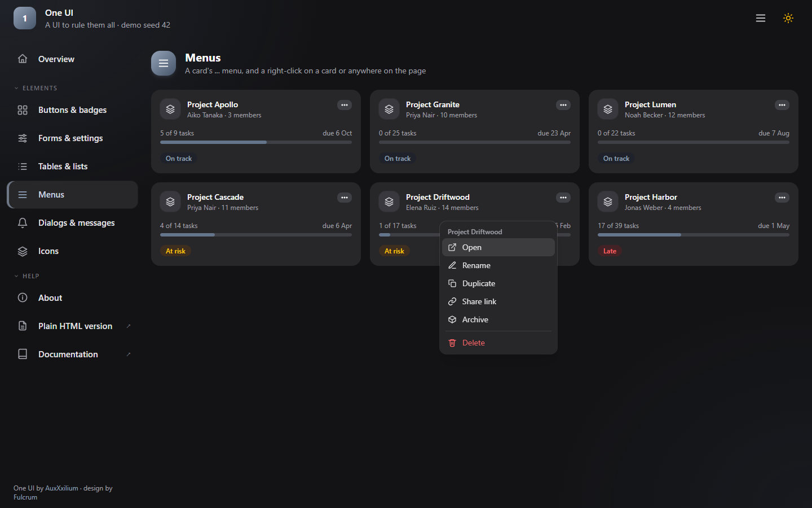Collapse the ELEMENTS sidebar section
The image size is (812, 508).
pos(36,88)
